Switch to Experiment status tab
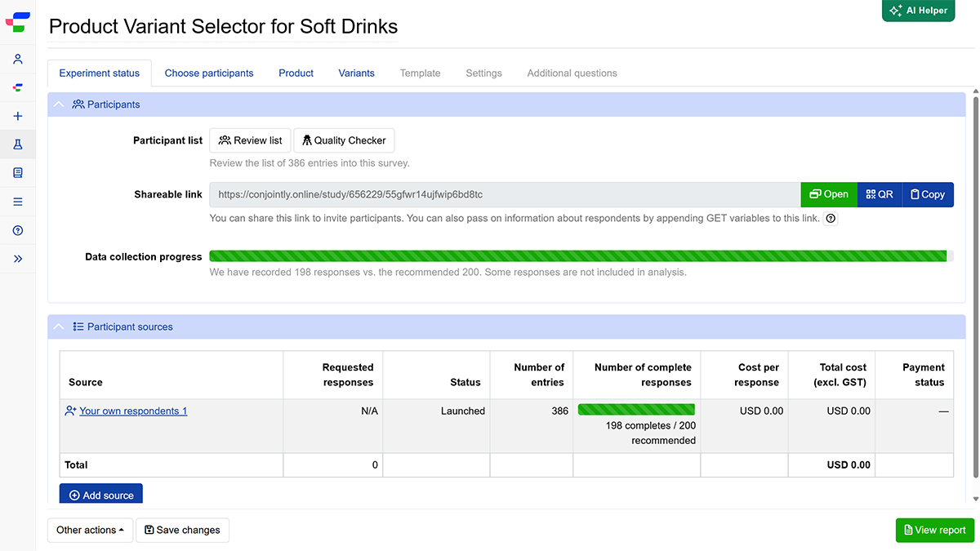This screenshot has width=980, height=551. tap(100, 73)
